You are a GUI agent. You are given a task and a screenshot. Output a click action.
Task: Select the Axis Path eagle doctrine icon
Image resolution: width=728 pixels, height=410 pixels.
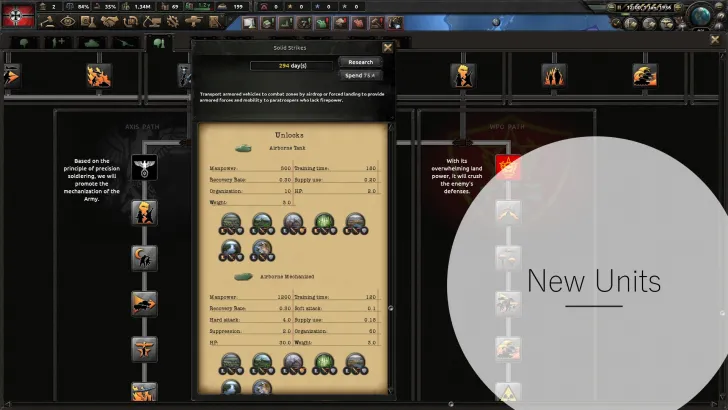(144, 167)
